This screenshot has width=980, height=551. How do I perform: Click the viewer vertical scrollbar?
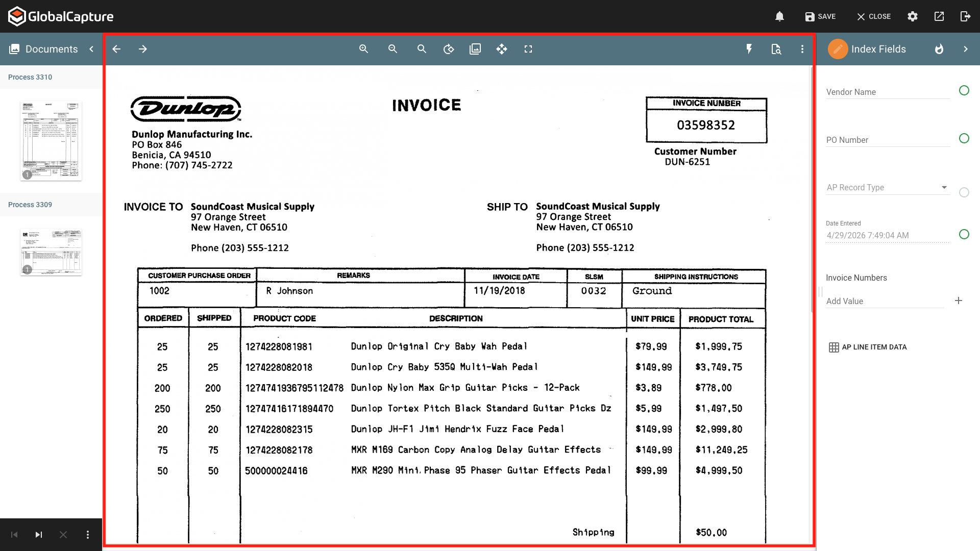click(811, 189)
